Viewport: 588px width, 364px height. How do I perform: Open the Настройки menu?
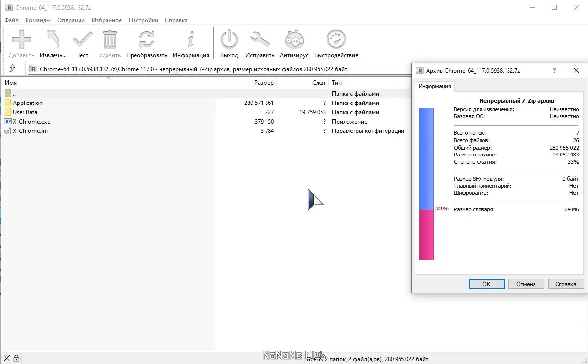143,20
